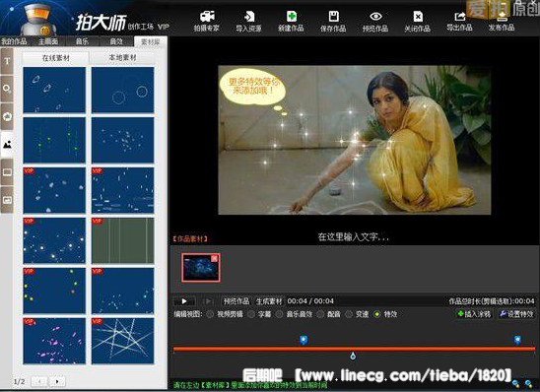Switch to 我的作品 tab
This screenshot has width=540, height=392.
click(x=14, y=41)
